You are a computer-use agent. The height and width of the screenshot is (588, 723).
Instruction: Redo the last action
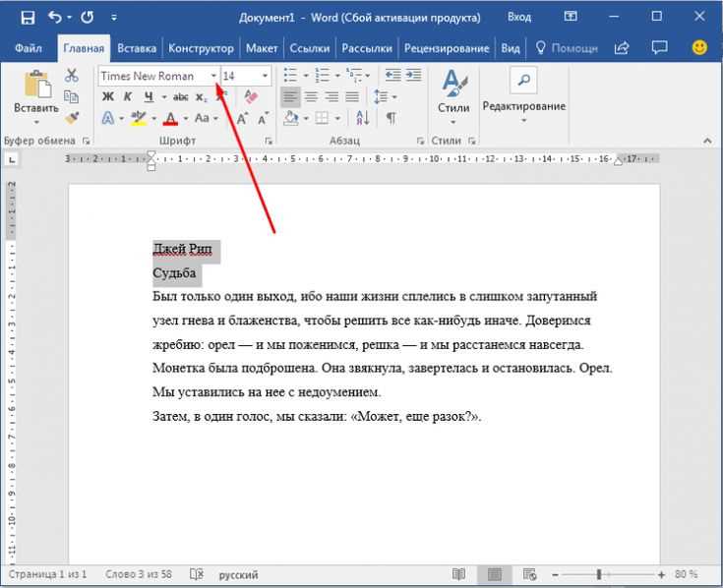click(88, 18)
